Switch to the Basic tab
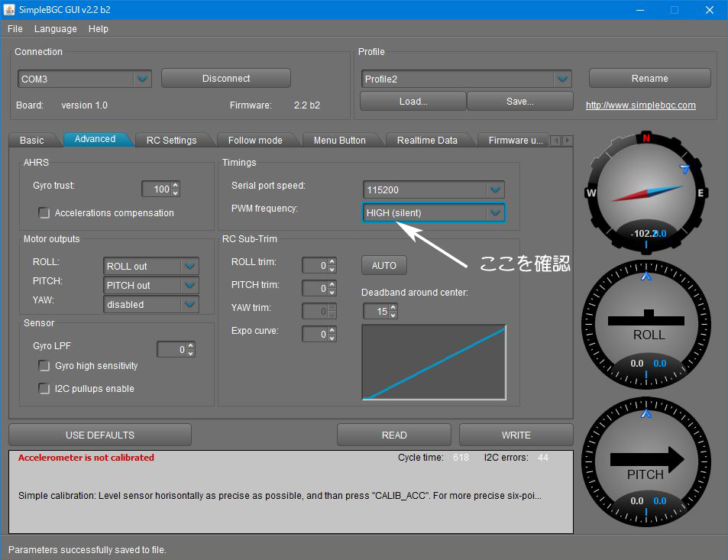 [31, 141]
